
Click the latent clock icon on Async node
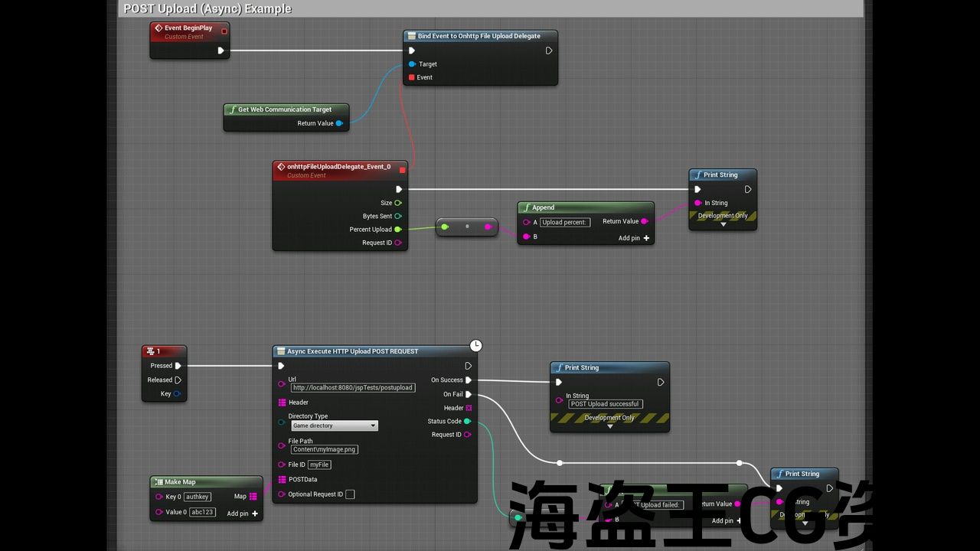pos(475,346)
